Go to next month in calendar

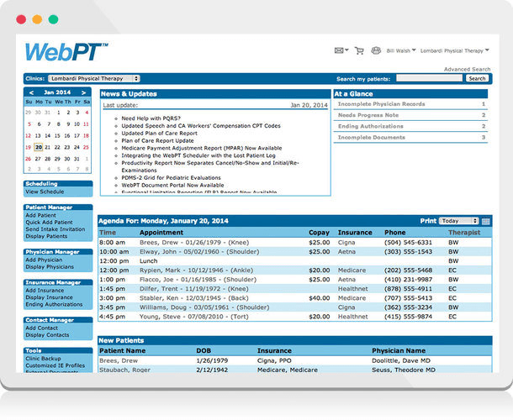[84, 92]
